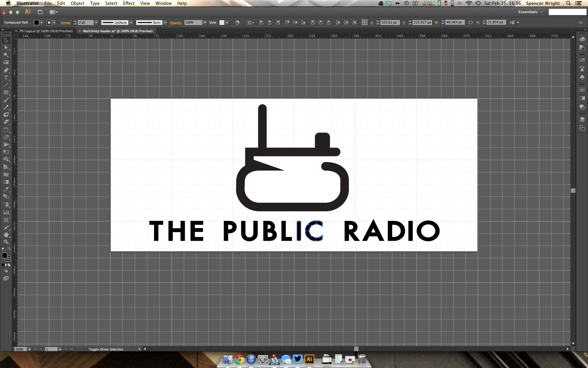Click the X position input field

(x=390, y=22)
